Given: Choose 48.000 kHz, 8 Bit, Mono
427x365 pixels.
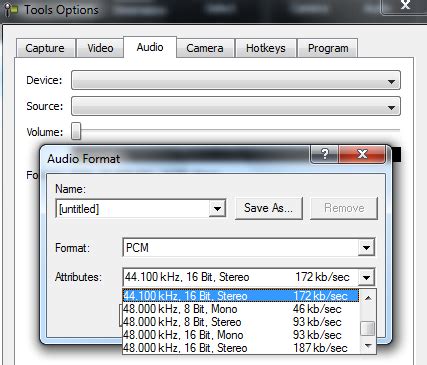Looking at the screenshot, I should [x=241, y=309].
